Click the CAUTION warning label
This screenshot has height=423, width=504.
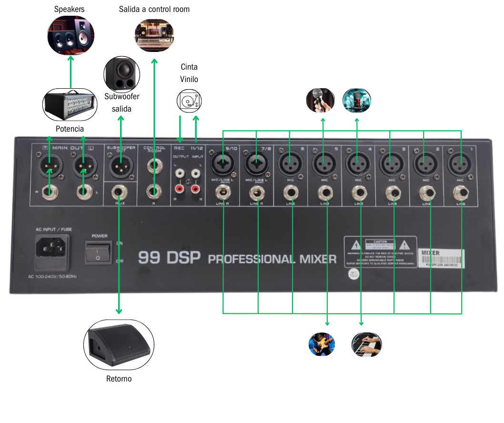(x=381, y=252)
